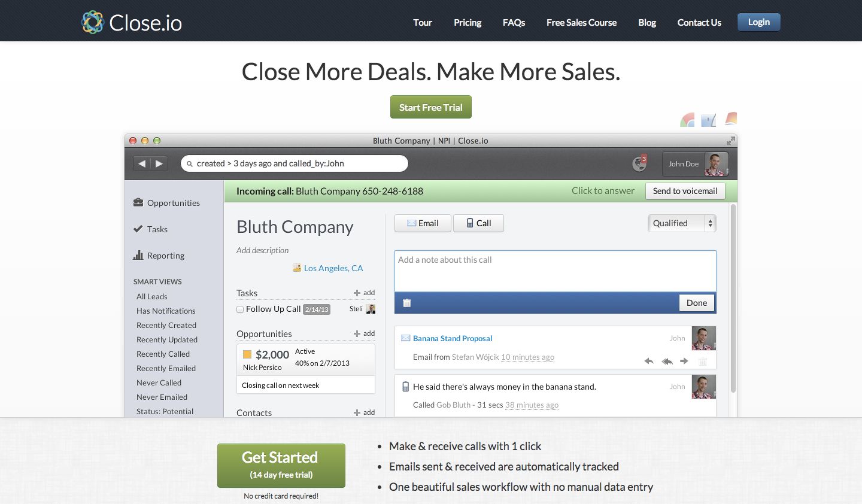
Task: Click the yellow status square on $2,000 opportunity
Action: [x=247, y=354]
